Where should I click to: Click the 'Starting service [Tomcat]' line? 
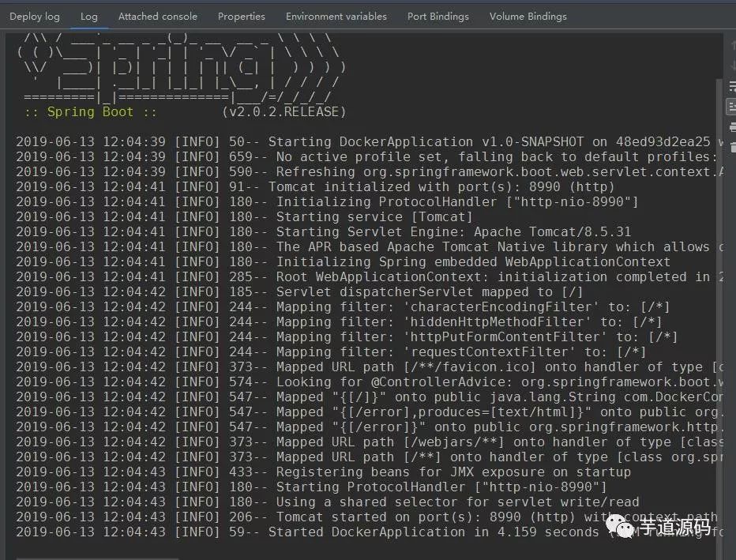pos(244,217)
